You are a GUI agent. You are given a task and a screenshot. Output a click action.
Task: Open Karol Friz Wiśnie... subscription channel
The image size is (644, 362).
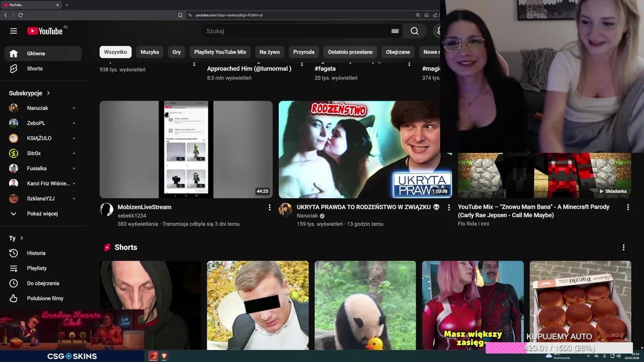coord(43,184)
